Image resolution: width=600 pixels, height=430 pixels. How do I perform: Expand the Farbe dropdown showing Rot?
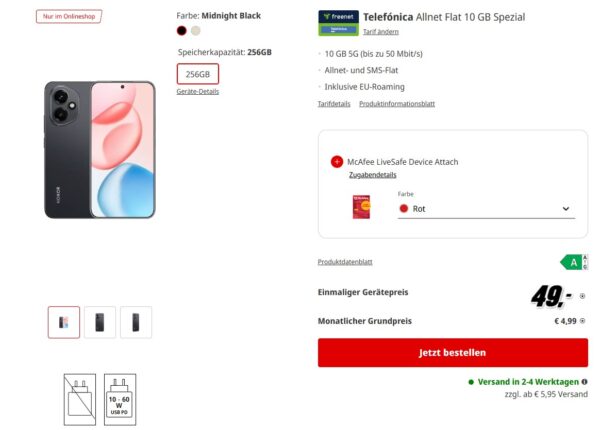484,209
